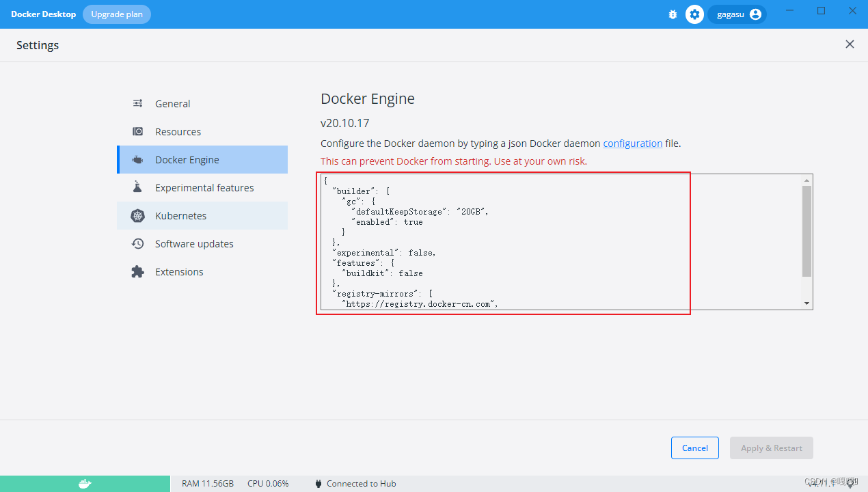Click the Docker whale icon in status bar

85,483
